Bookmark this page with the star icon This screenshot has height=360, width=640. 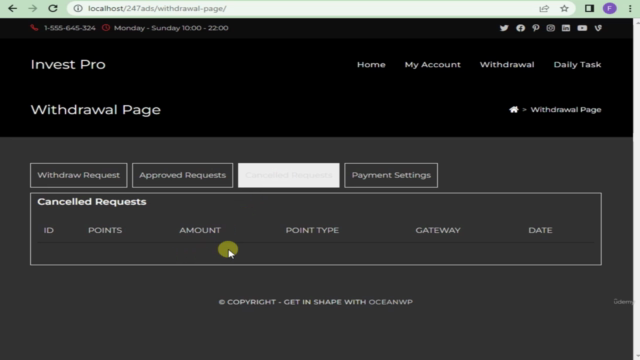pos(564,9)
